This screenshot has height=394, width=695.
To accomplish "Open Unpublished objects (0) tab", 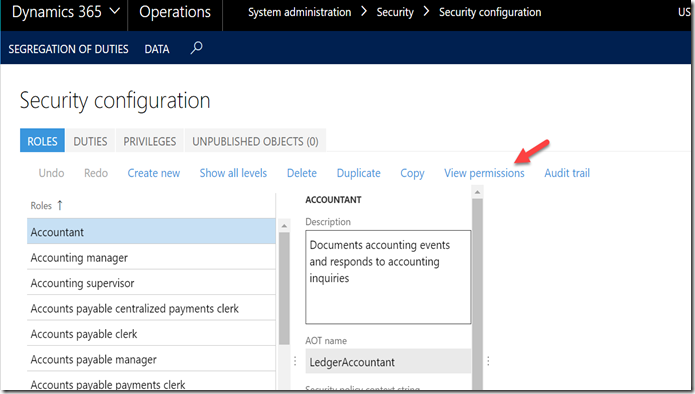I will [x=255, y=140].
